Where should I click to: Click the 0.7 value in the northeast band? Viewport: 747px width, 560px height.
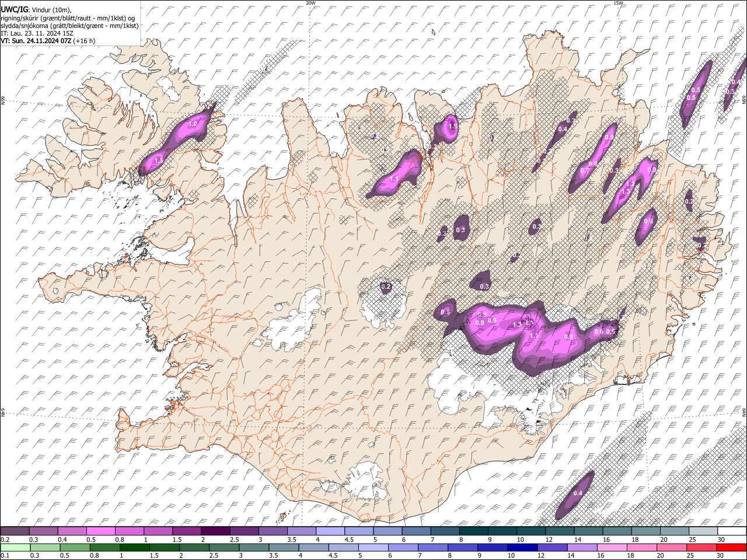click(585, 170)
